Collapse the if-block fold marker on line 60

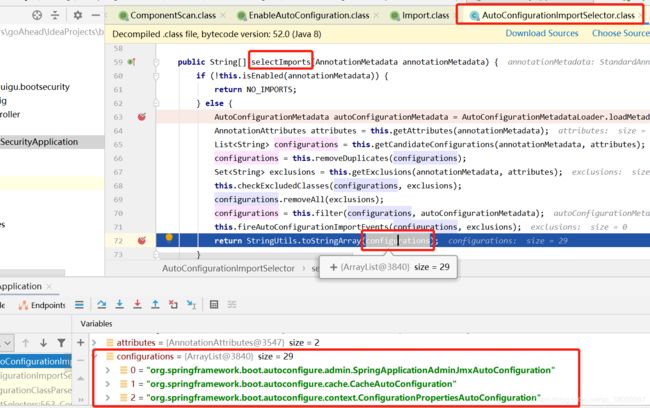[156, 76]
